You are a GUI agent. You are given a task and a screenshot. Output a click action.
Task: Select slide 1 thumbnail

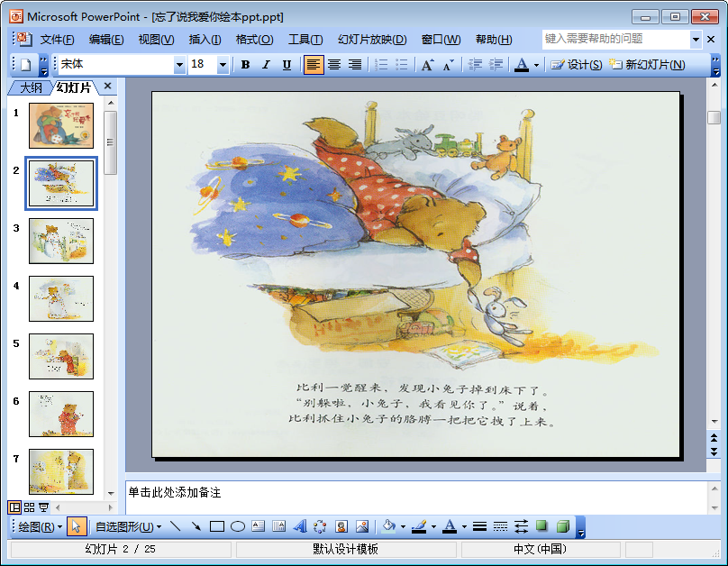[61, 126]
